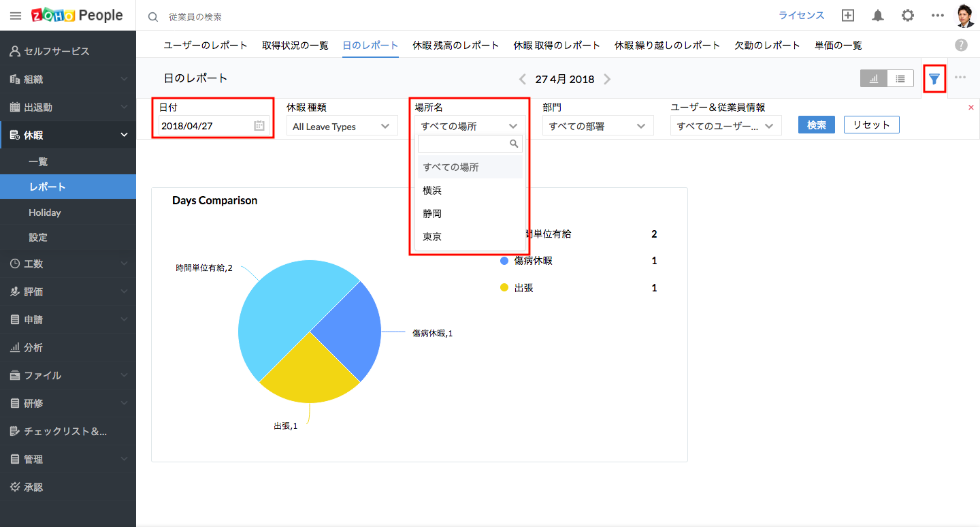Open the settings gear icon
The width and height of the screenshot is (980, 527).
(x=908, y=16)
